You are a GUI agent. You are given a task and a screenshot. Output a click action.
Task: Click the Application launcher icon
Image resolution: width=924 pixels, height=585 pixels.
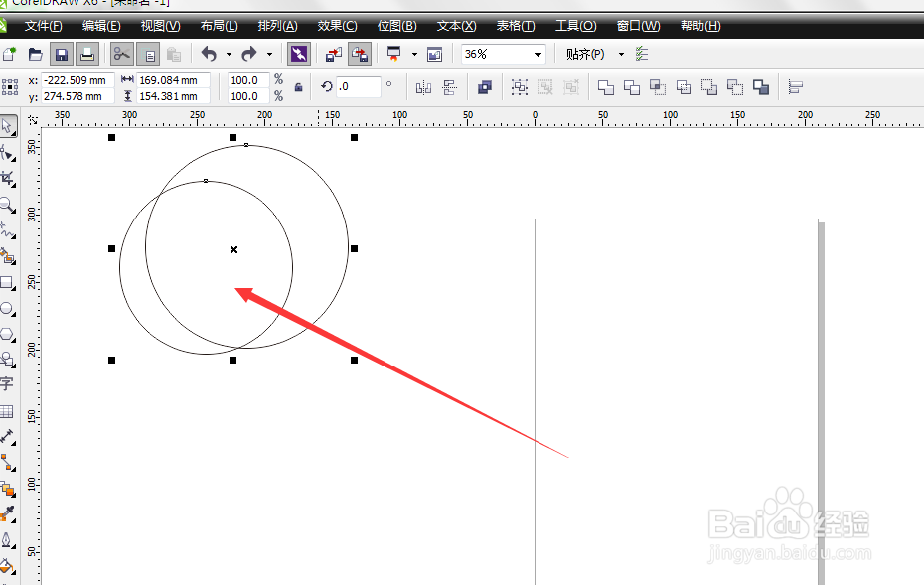point(394,55)
